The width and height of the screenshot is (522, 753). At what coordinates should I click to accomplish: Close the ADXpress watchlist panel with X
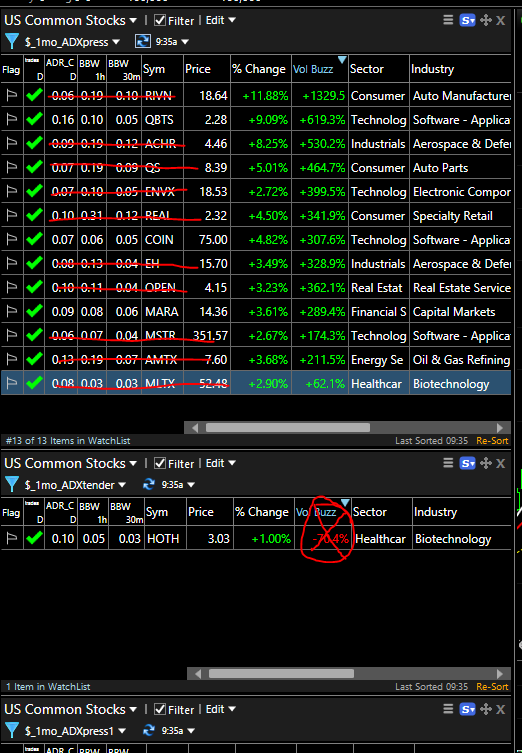pos(500,20)
